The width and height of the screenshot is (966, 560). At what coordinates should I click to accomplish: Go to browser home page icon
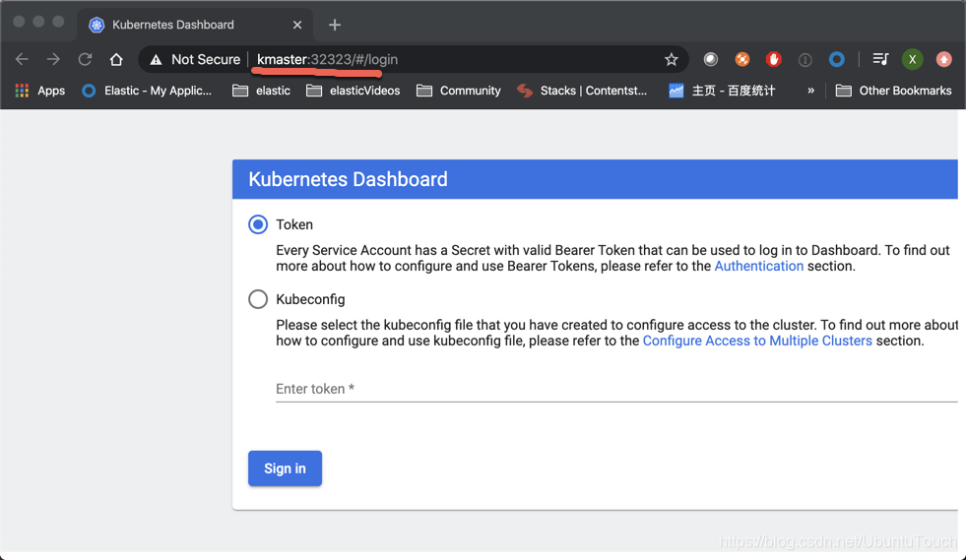(x=116, y=60)
